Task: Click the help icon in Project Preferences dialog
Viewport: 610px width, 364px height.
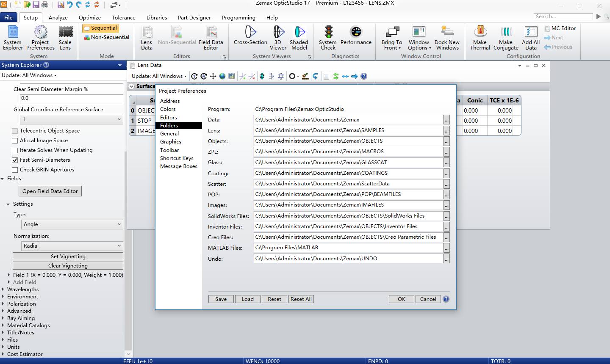Action: (446, 299)
